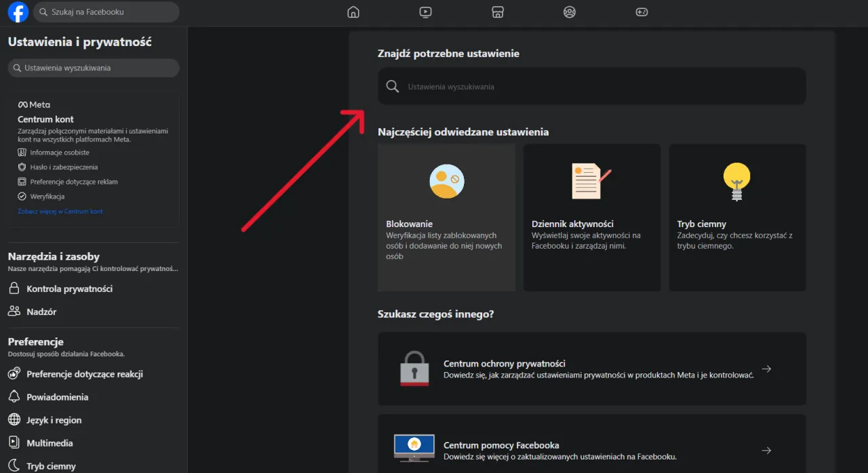868x473 pixels.
Task: Click the Centrum kont heading
Action: [x=45, y=119]
